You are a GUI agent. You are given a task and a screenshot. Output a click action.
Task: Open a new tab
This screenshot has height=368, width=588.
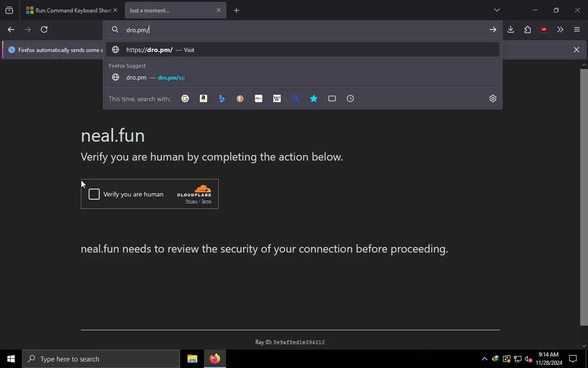(x=236, y=10)
